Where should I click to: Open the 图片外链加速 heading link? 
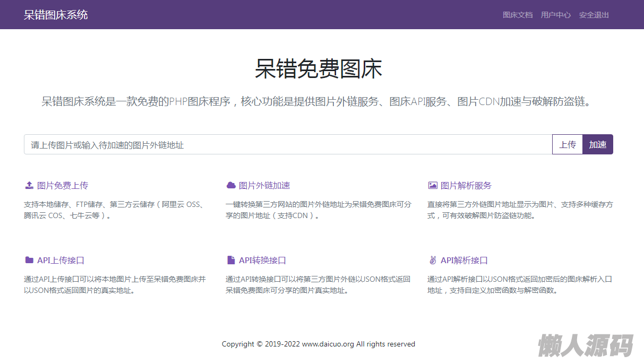pyautogui.click(x=264, y=185)
